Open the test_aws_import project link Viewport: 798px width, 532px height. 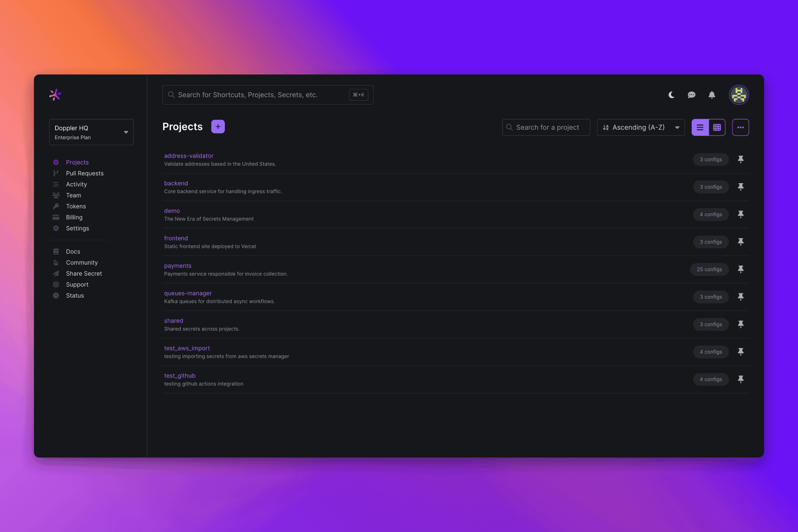(x=187, y=348)
